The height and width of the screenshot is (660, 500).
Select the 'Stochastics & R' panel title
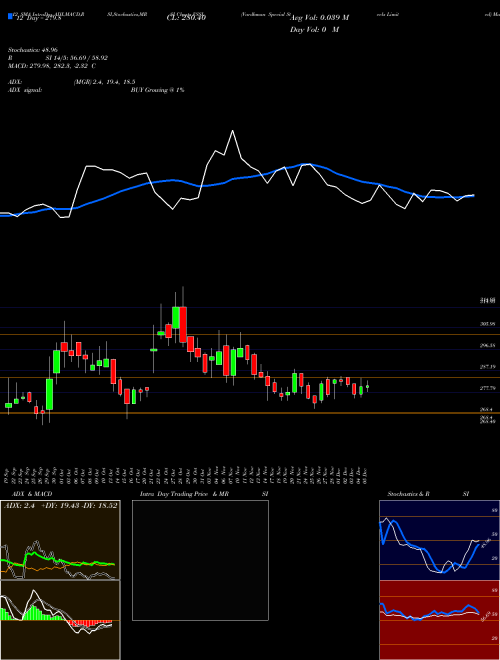pyautogui.click(x=408, y=494)
